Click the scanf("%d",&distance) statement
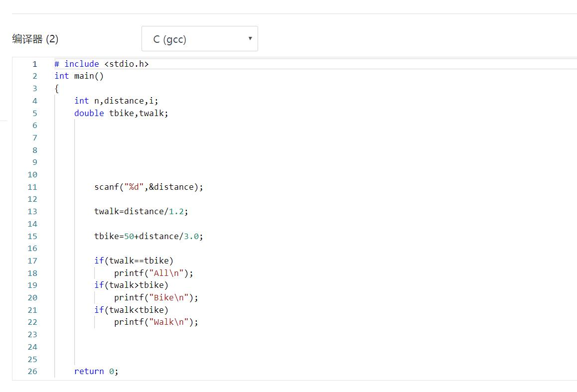The height and width of the screenshot is (392, 577). point(148,187)
